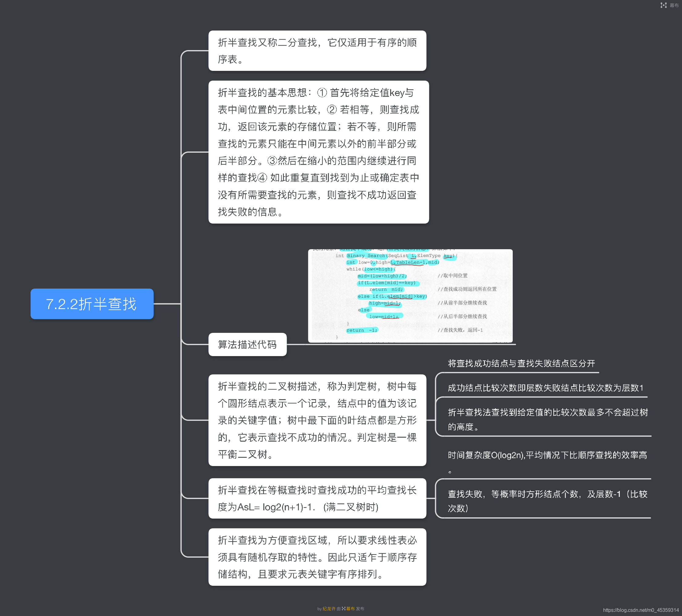The image size is (682, 616).
Task: Select node 时间复杂度O(log2n)
Action: pos(547,462)
